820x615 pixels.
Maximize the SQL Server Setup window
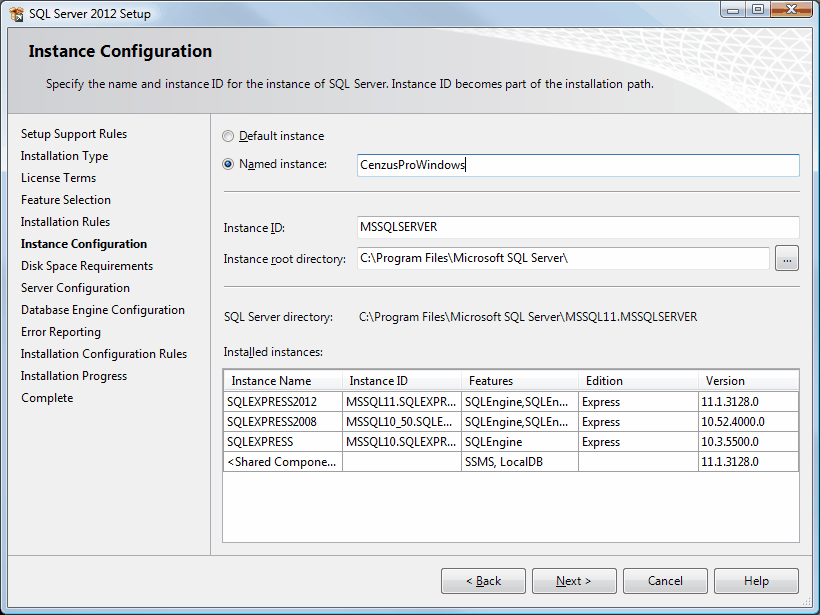coord(757,10)
